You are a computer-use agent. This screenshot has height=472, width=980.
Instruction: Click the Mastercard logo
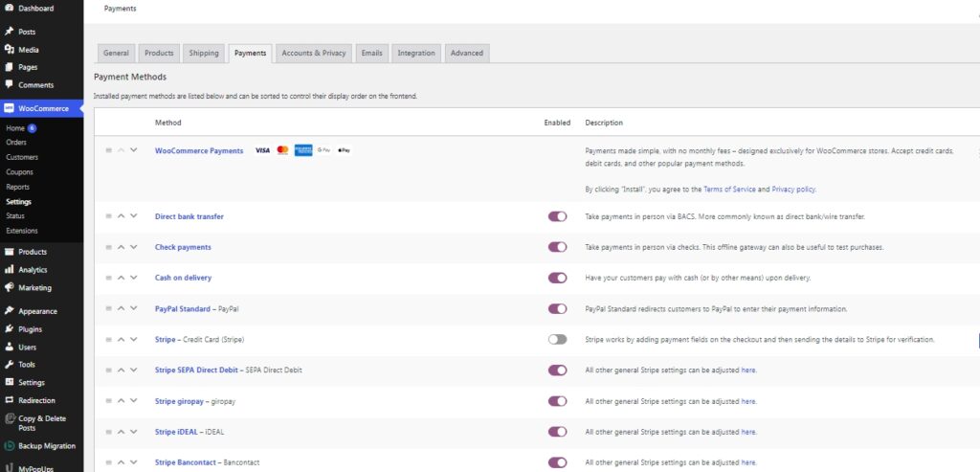pos(282,150)
